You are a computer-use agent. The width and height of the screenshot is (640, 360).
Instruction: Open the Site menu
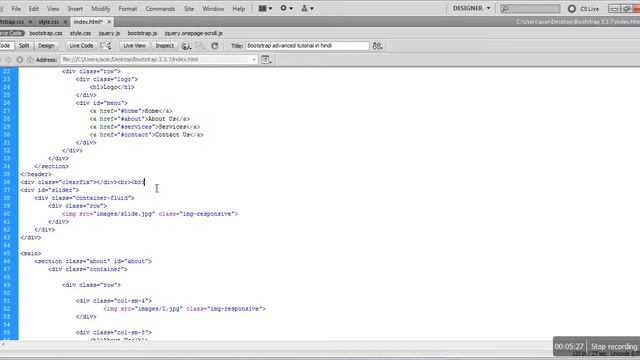point(189,9)
